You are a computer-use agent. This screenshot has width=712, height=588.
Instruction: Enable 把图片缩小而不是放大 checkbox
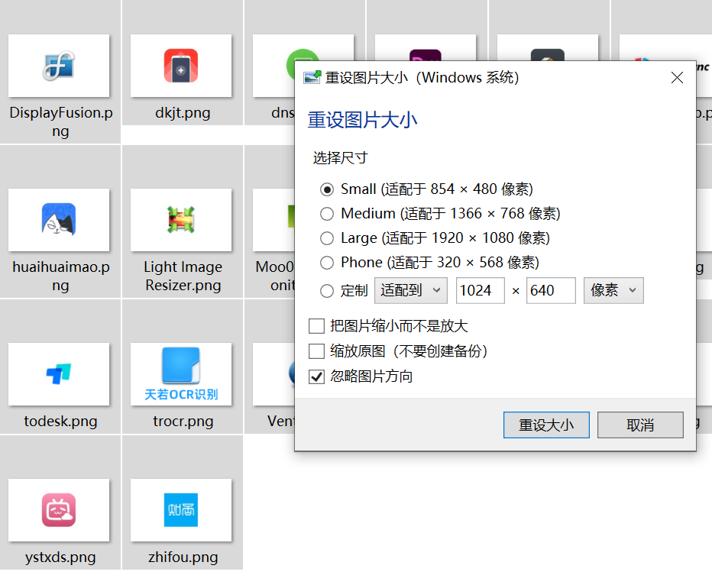pos(316,326)
